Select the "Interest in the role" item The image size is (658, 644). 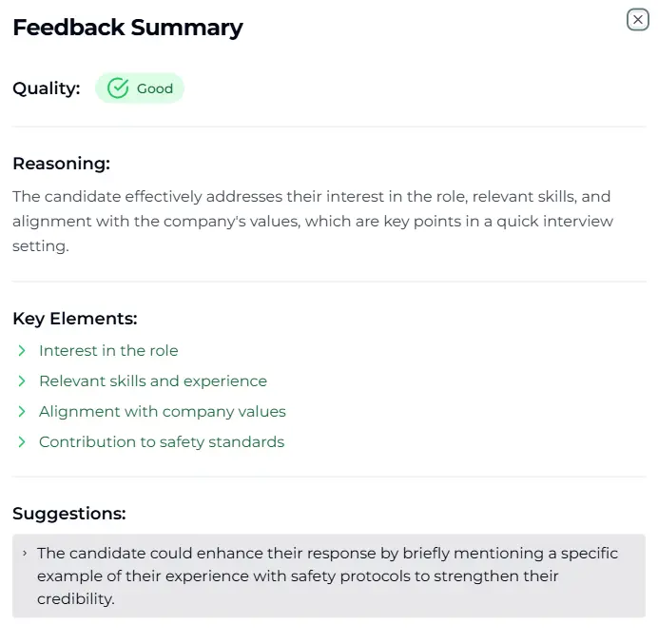108,351
